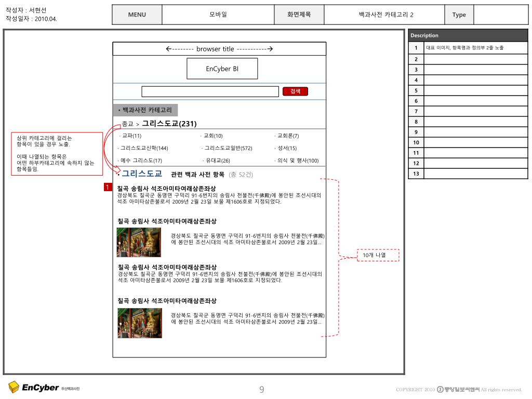The width and height of the screenshot is (532, 399).
Task: Click the blue 그리스도교 related-items heading
Action: pos(142,174)
